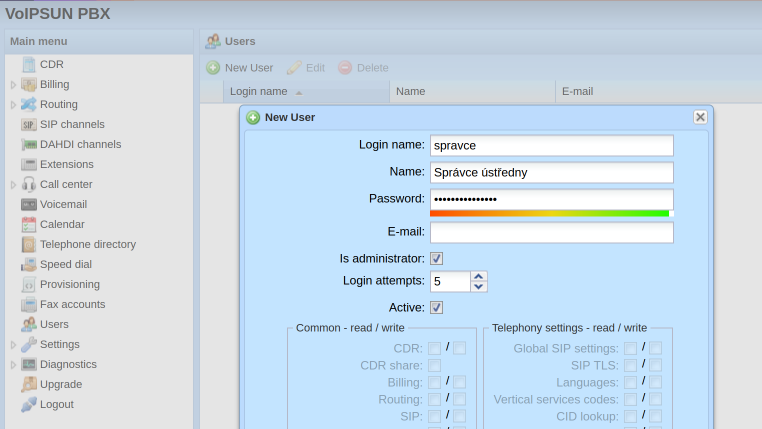Click the Password input field
Viewport: 762px width, 429px height.
552,199
